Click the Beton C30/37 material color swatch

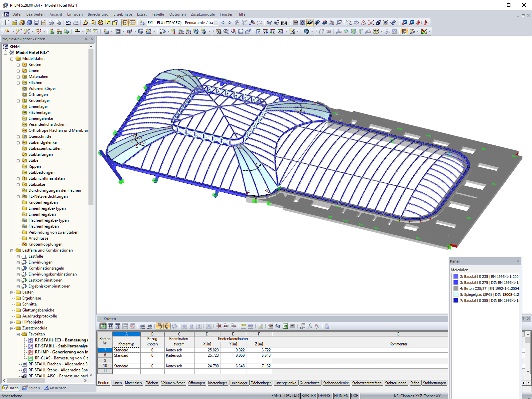[455, 289]
